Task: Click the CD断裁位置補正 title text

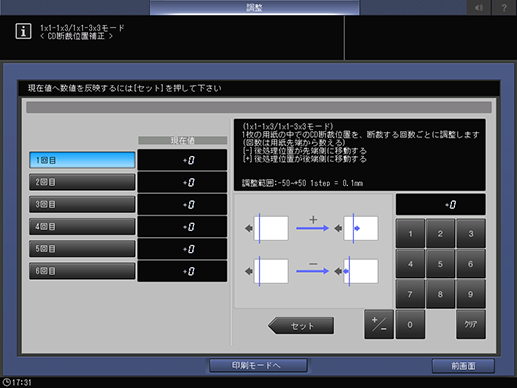Action: tap(76, 36)
